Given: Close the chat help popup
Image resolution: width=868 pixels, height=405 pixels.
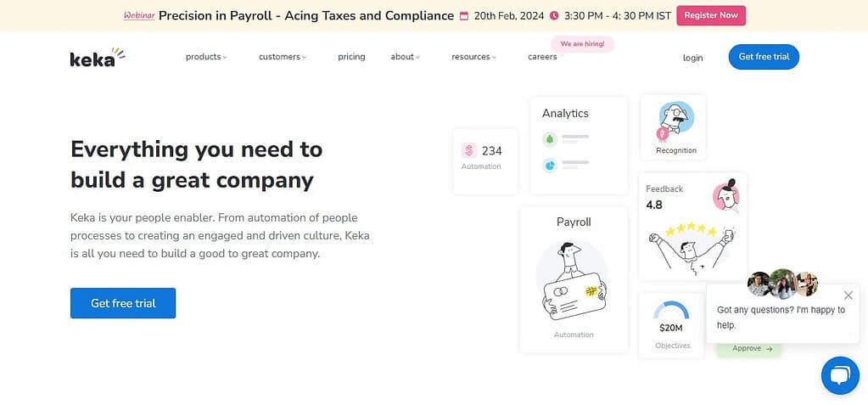Looking at the screenshot, I should 848,295.
